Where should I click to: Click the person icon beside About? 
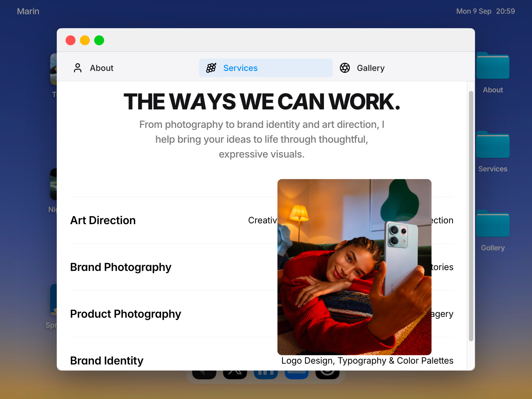click(x=77, y=68)
